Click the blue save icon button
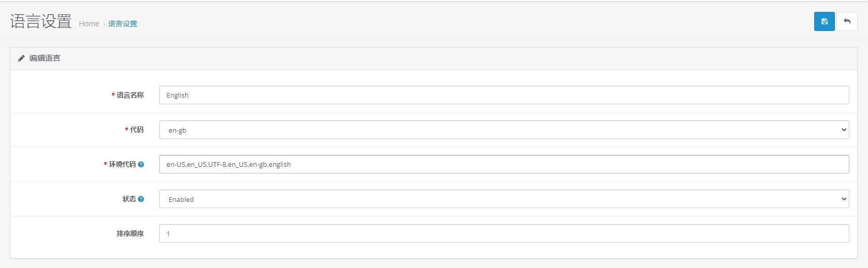This screenshot has width=868, height=268. tap(824, 22)
